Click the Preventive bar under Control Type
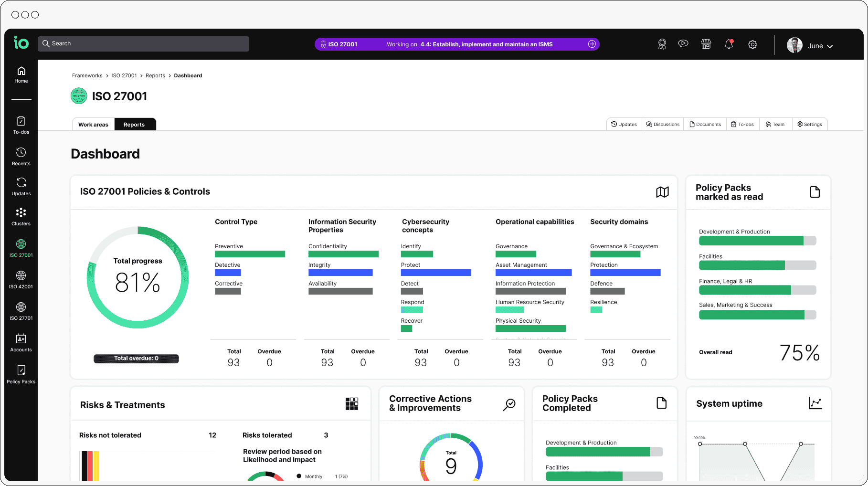This screenshot has width=868, height=486. (250, 254)
